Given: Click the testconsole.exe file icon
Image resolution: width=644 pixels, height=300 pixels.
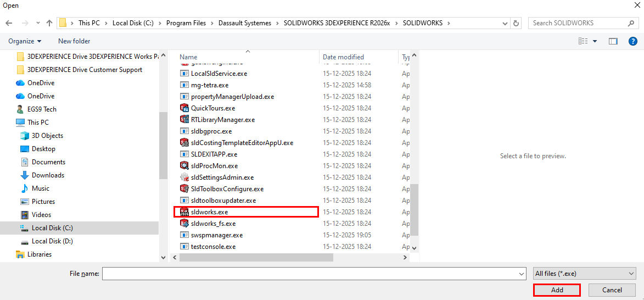Looking at the screenshot, I should point(184,247).
